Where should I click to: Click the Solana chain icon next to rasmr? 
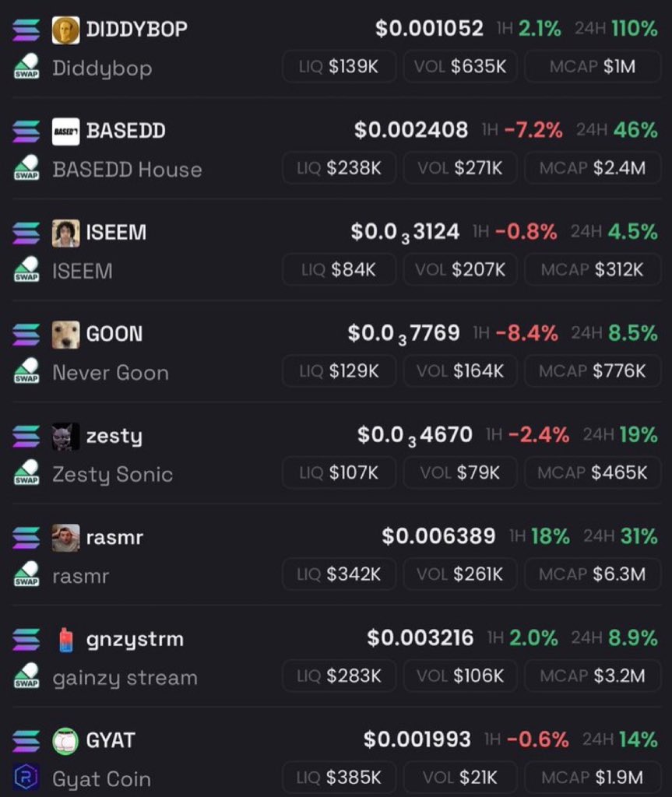point(26,538)
